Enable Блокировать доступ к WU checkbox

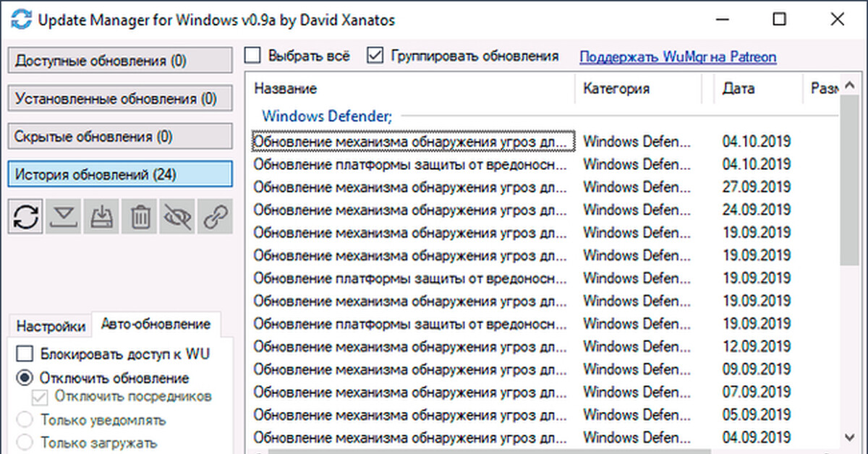pyautogui.click(x=25, y=354)
